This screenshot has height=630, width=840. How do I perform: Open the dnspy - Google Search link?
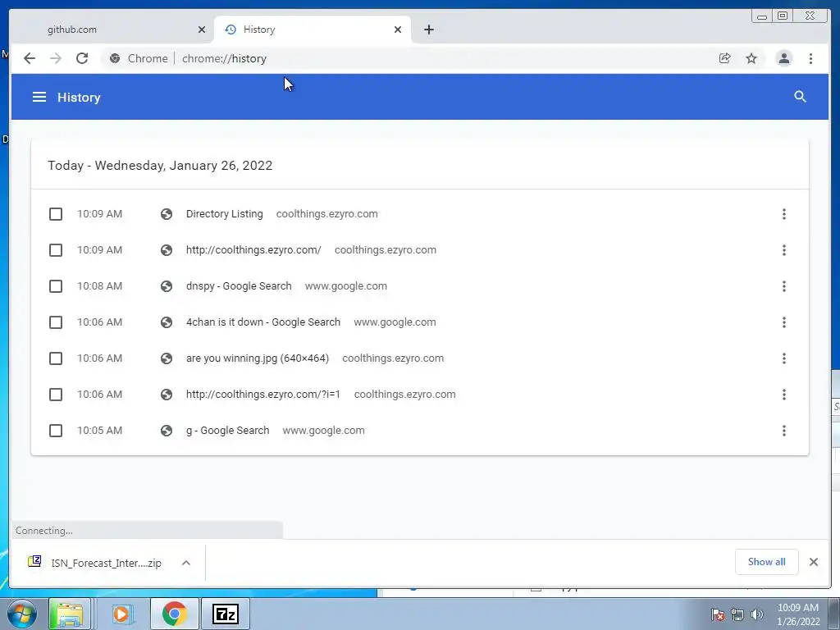tap(239, 286)
